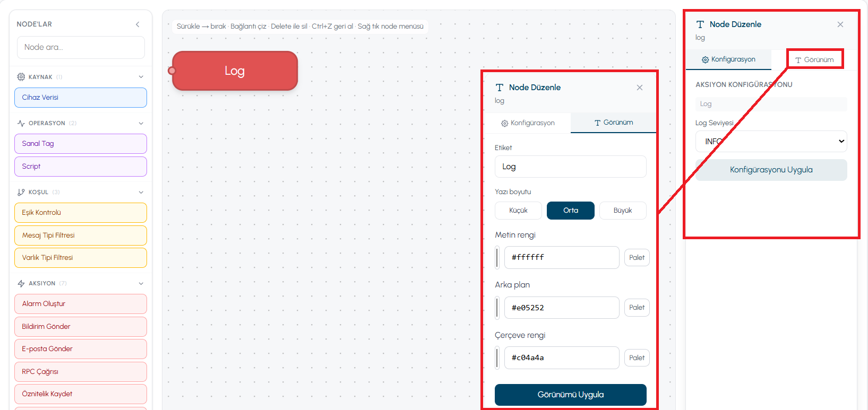The image size is (868, 410).
Task: Click the disabled Log field under Aksiyon Konfigürasyonu
Action: (x=771, y=104)
